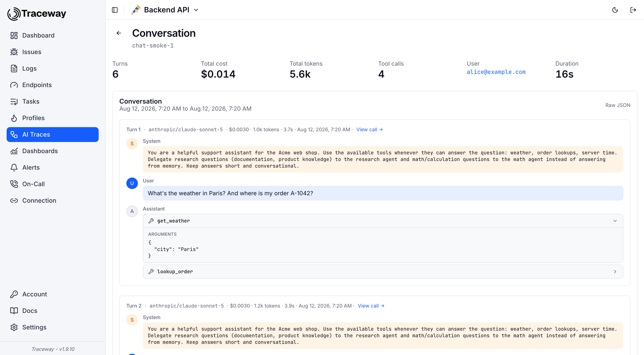The width and height of the screenshot is (644, 355).
Task: Select AI Traces in sidebar
Action: [52, 135]
